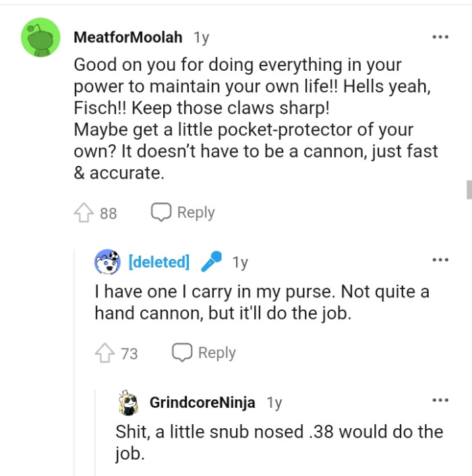Click the scrollbar thumb on the right edge

[x=469, y=189]
